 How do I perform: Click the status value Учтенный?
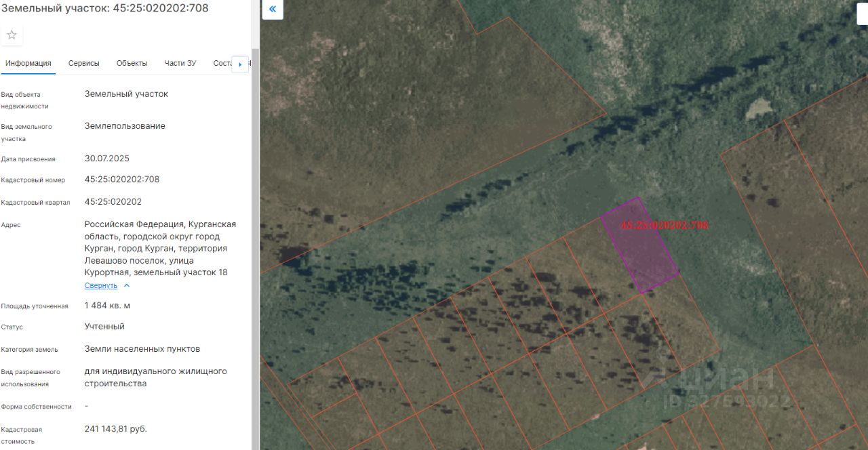click(104, 327)
